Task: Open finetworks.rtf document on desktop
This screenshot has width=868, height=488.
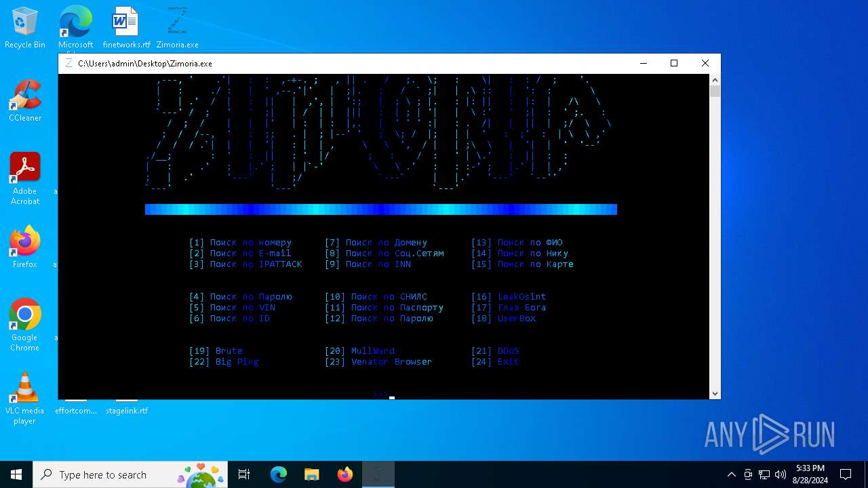Action: [x=126, y=27]
